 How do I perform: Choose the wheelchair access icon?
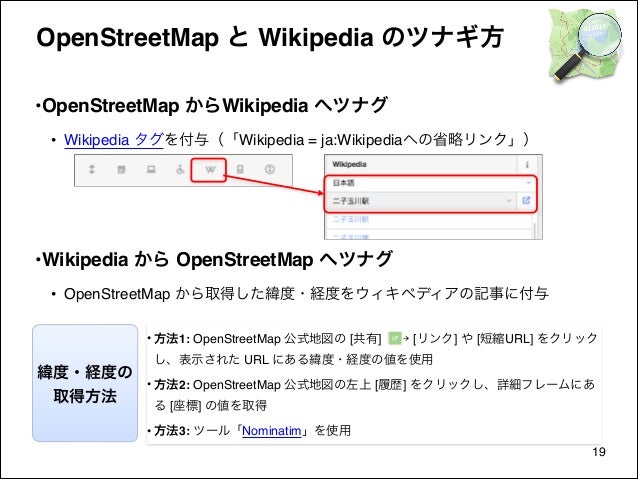coord(180,169)
